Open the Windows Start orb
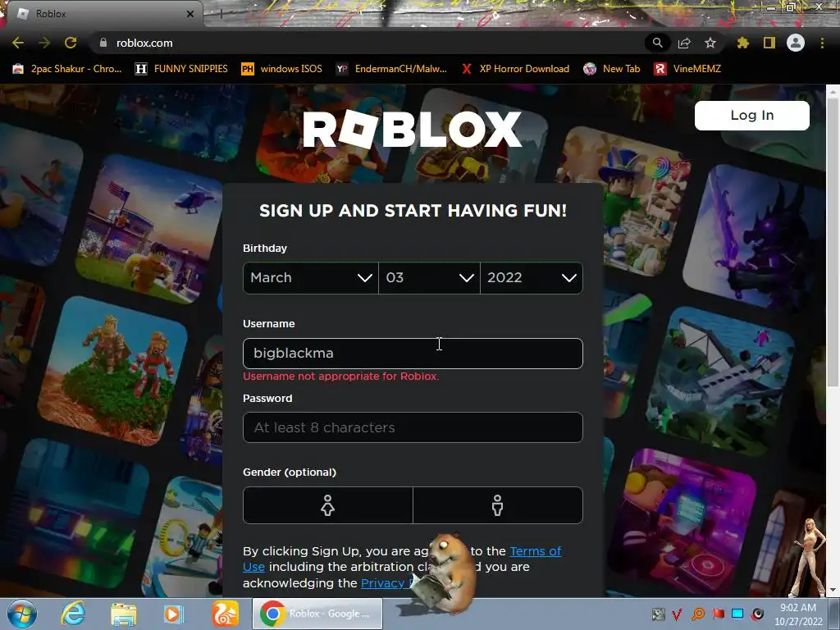 pyautogui.click(x=21, y=614)
